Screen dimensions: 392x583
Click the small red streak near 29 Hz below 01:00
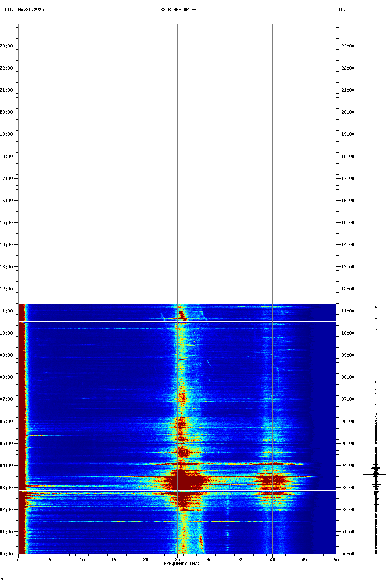(x=201, y=540)
